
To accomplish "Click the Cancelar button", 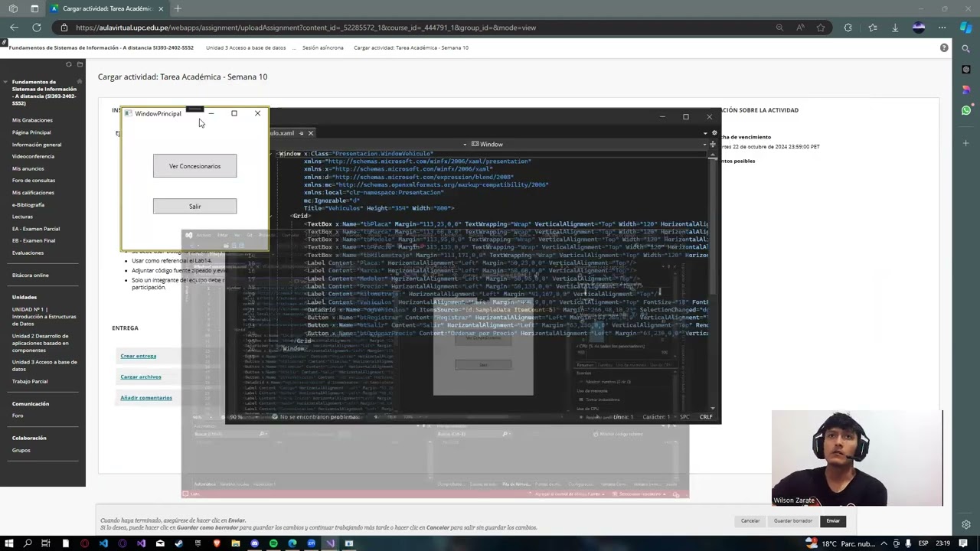I will pyautogui.click(x=750, y=521).
